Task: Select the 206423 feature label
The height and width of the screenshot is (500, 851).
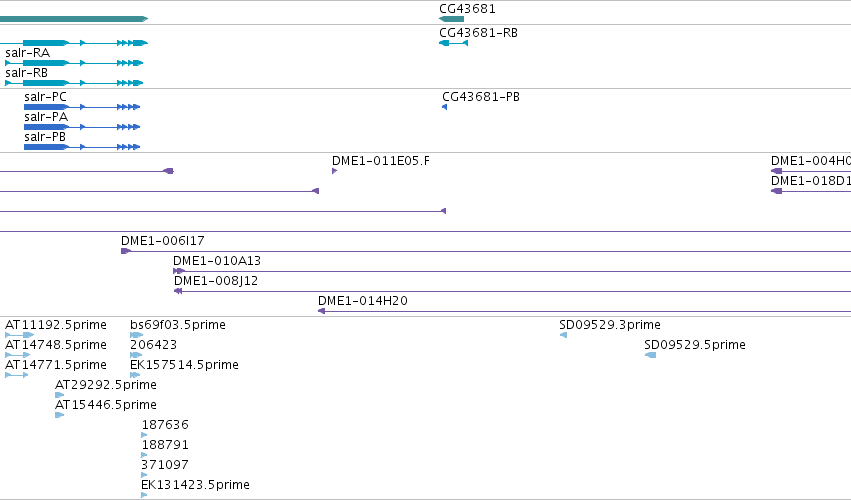Action: [x=154, y=345]
